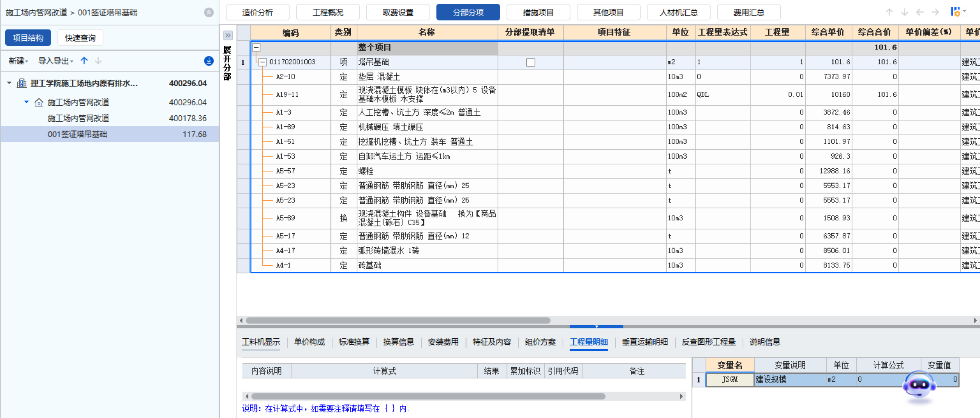This screenshot has height=418, width=980.
Task: Click the 项目结构 button
Action: [28, 38]
